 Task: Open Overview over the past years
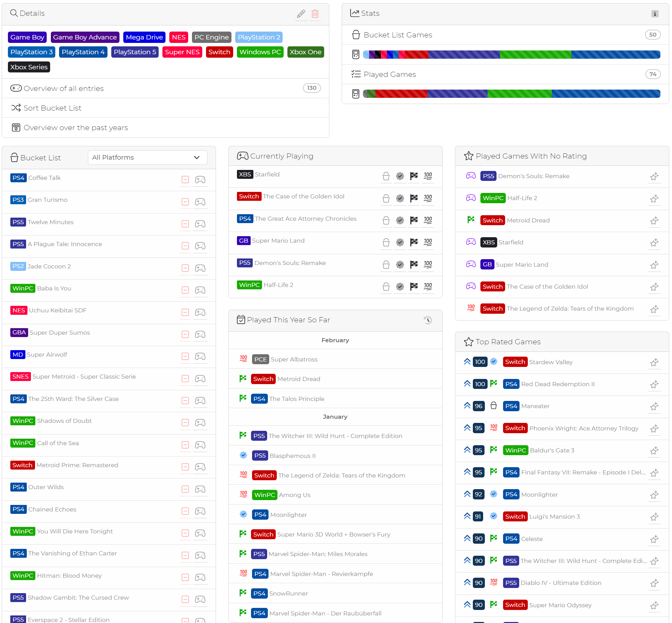pyautogui.click(x=166, y=127)
